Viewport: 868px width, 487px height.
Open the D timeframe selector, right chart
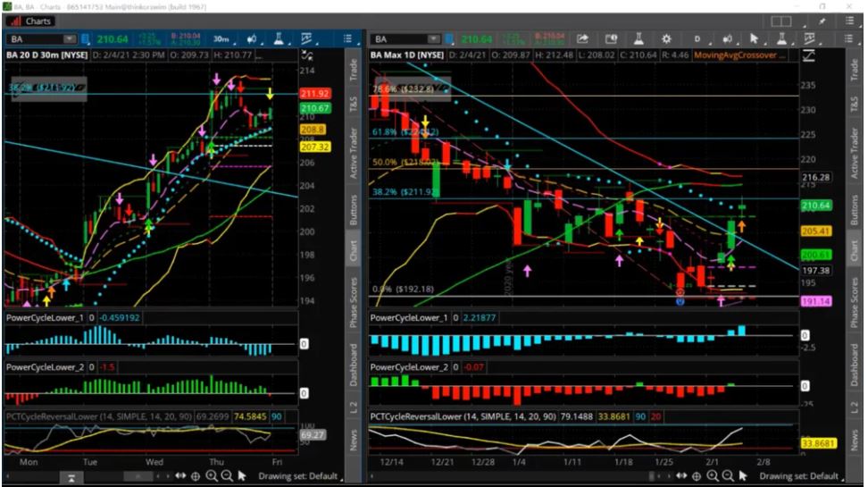(697, 38)
